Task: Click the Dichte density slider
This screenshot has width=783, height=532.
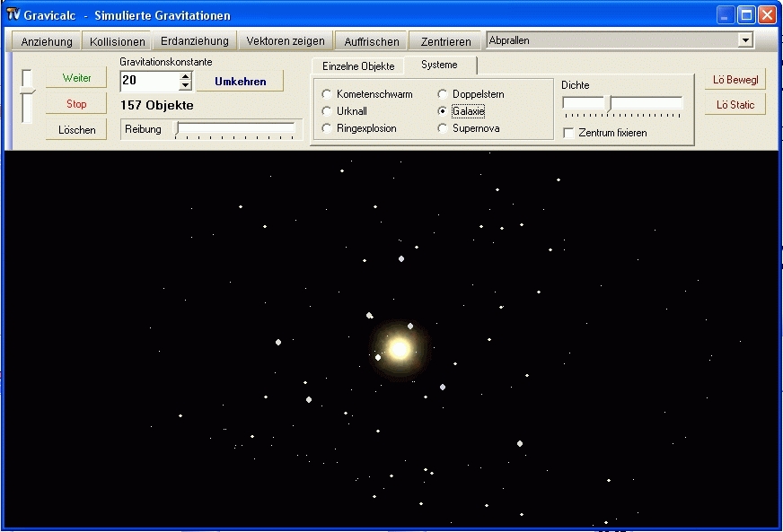Action: tap(622, 104)
